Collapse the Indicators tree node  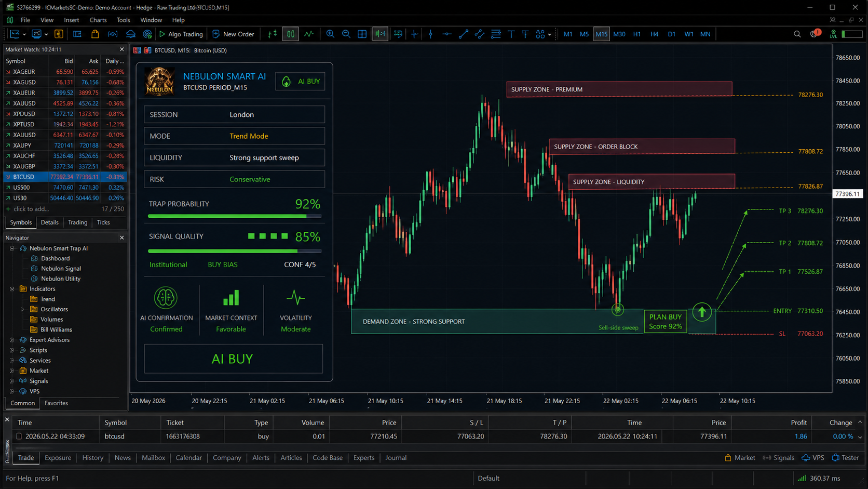12,289
